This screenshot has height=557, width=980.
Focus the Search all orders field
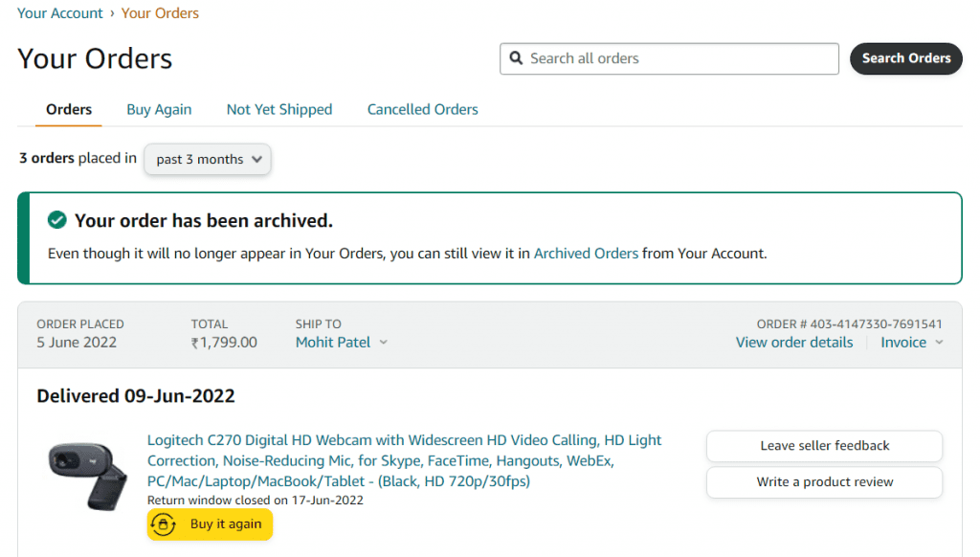[669, 58]
